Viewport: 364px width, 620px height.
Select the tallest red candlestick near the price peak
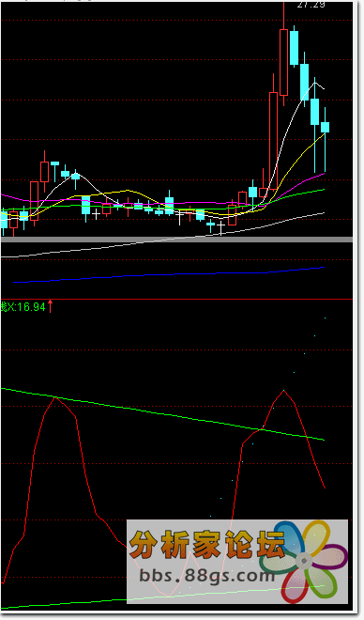[283, 62]
